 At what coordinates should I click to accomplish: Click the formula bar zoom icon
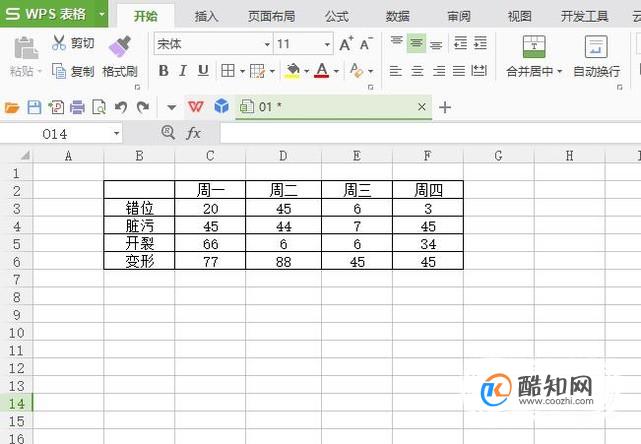[x=168, y=132]
